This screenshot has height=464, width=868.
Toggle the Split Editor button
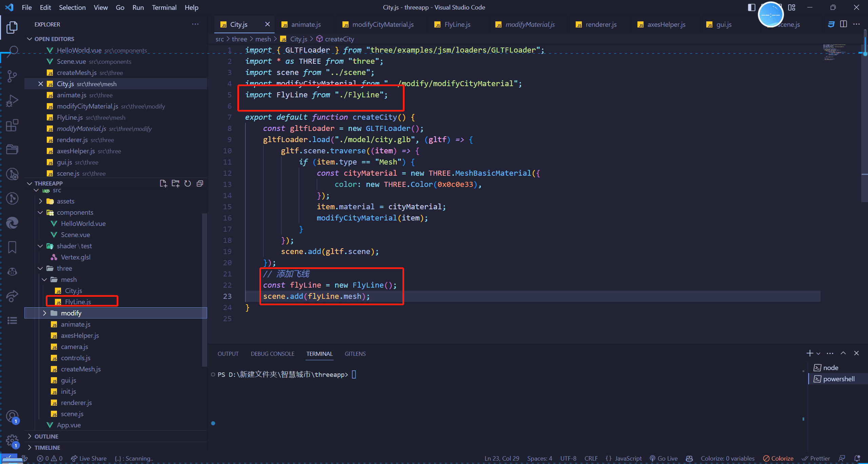coord(844,24)
